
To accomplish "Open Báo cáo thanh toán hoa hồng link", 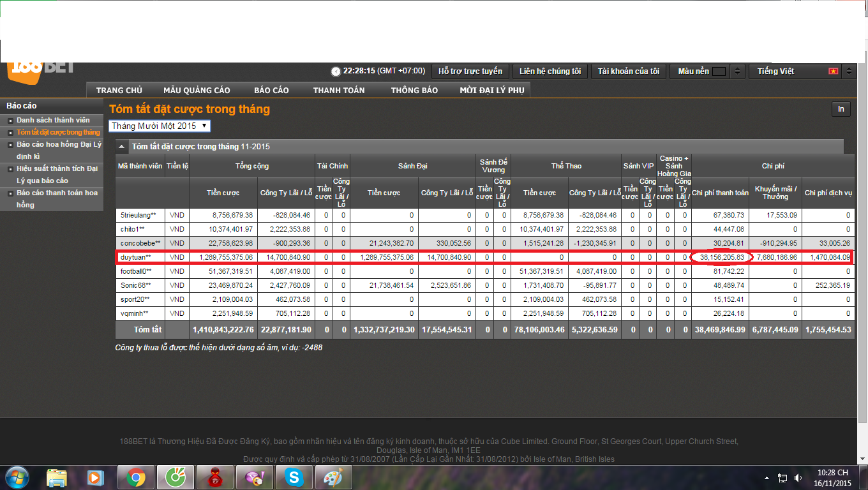I will [x=57, y=198].
